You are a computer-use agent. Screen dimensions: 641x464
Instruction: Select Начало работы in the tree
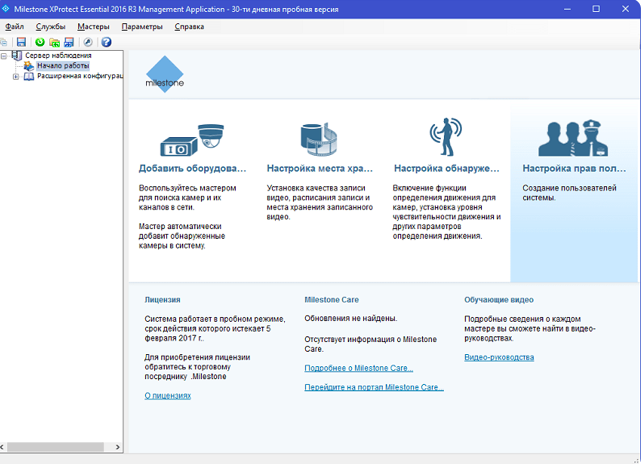tap(63, 66)
